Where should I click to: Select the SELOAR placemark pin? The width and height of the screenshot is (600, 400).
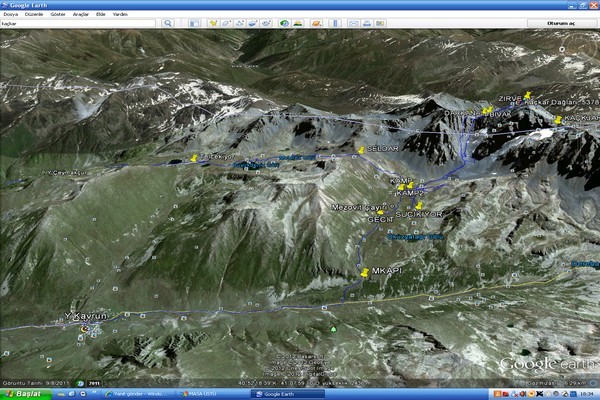tap(361, 150)
